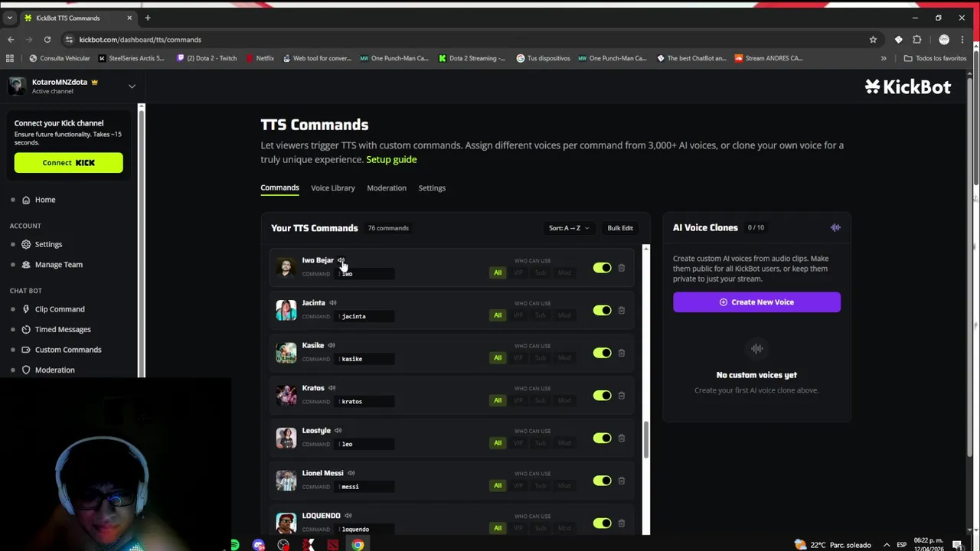This screenshot has height=551, width=980.
Task: Set Jacinta permission to Sub
Action: pyautogui.click(x=541, y=315)
